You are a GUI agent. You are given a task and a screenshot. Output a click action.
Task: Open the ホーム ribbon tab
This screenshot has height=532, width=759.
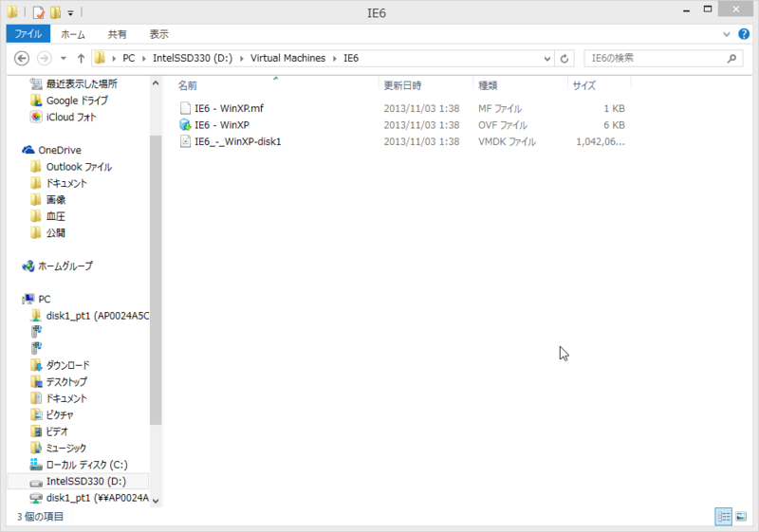click(73, 34)
